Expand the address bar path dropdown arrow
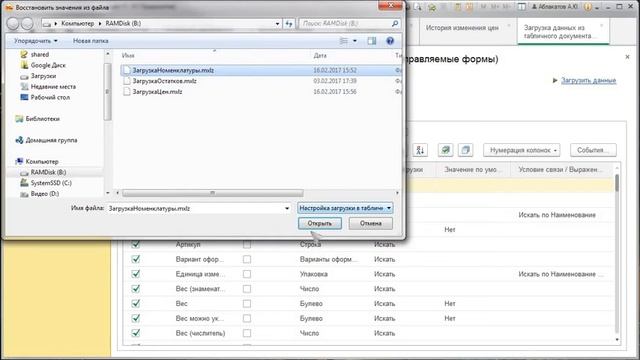Viewport: 640px width, 360px height. (x=278, y=24)
